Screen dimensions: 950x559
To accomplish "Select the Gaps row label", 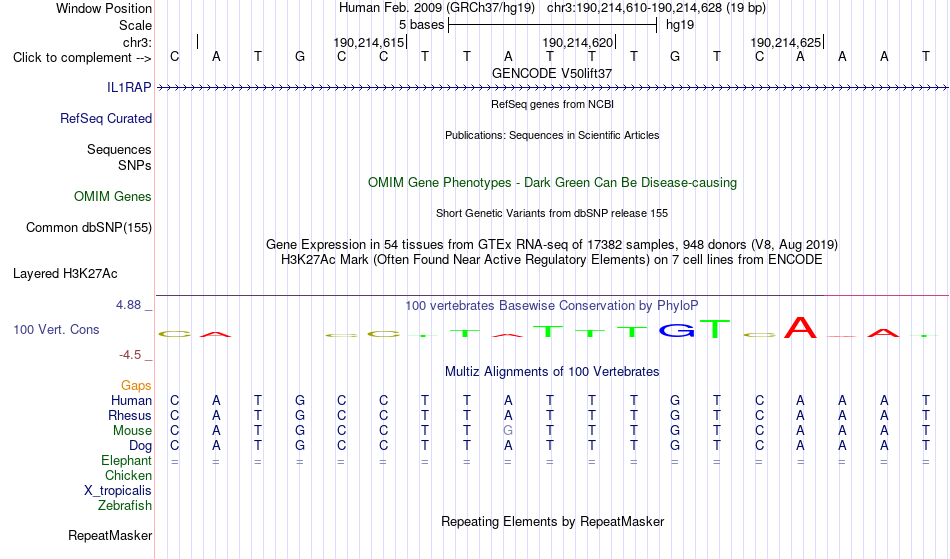I will point(136,385).
